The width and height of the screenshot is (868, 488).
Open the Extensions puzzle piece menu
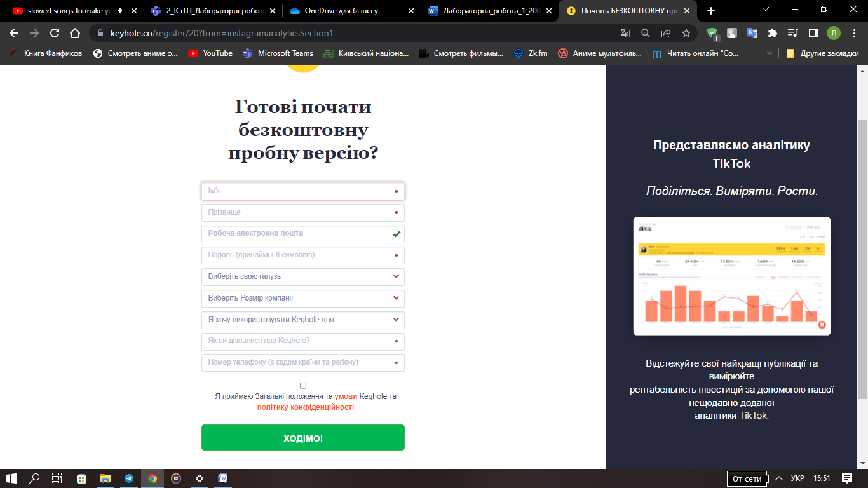773,33
